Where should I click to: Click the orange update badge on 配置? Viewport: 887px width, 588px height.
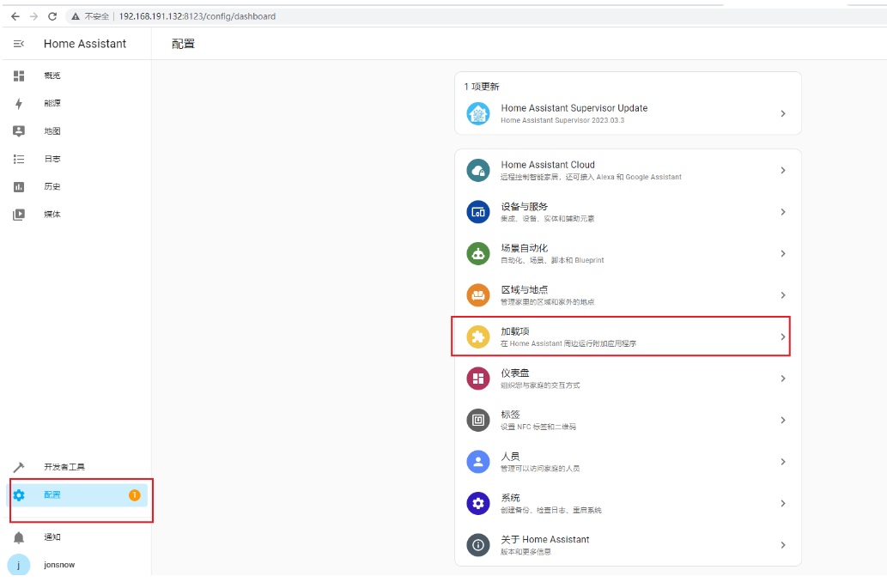click(135, 495)
